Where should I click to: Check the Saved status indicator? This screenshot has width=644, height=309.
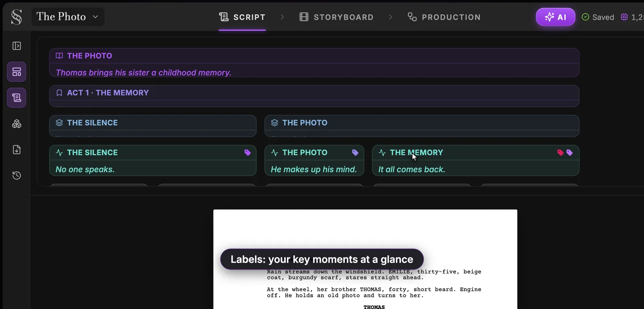click(x=598, y=17)
